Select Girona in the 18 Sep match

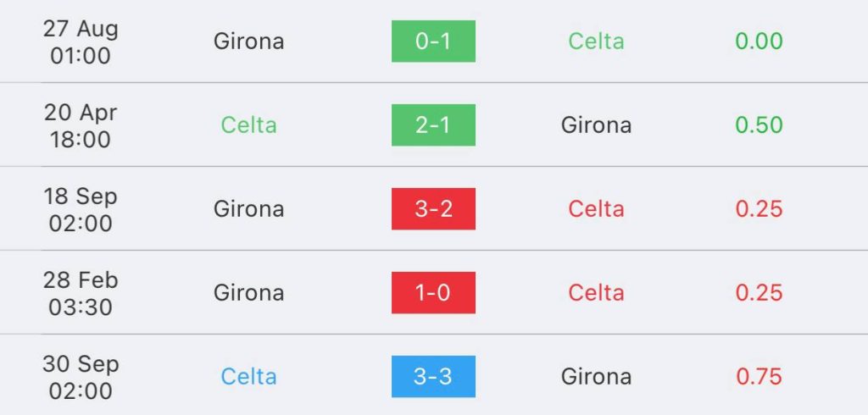(x=248, y=208)
